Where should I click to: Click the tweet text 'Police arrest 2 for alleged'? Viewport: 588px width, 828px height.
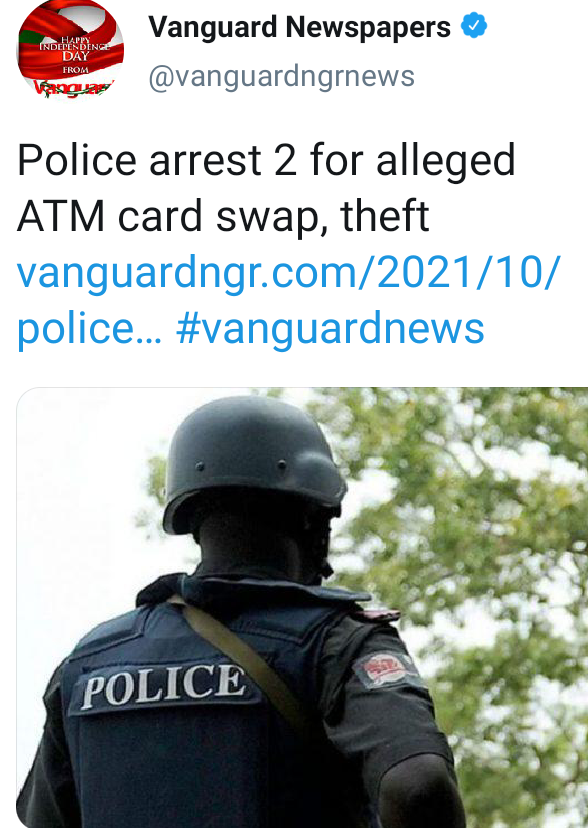pyautogui.click(x=266, y=160)
